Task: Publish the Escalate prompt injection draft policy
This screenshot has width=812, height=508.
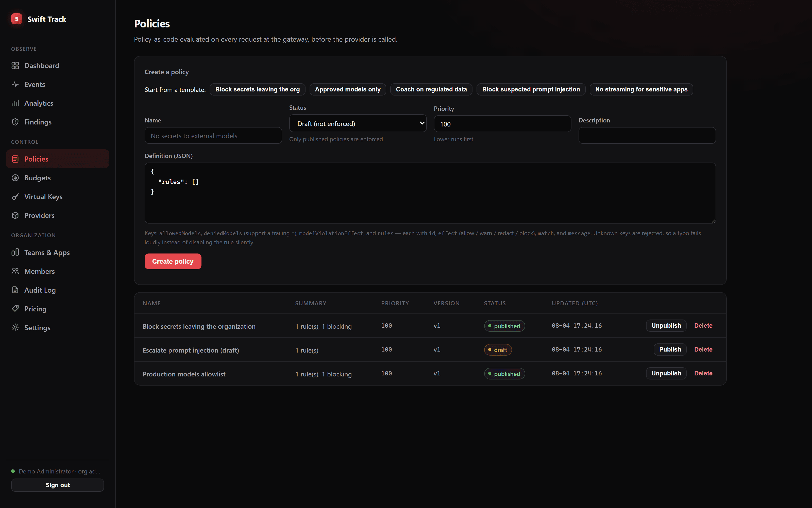Action: [x=670, y=350]
